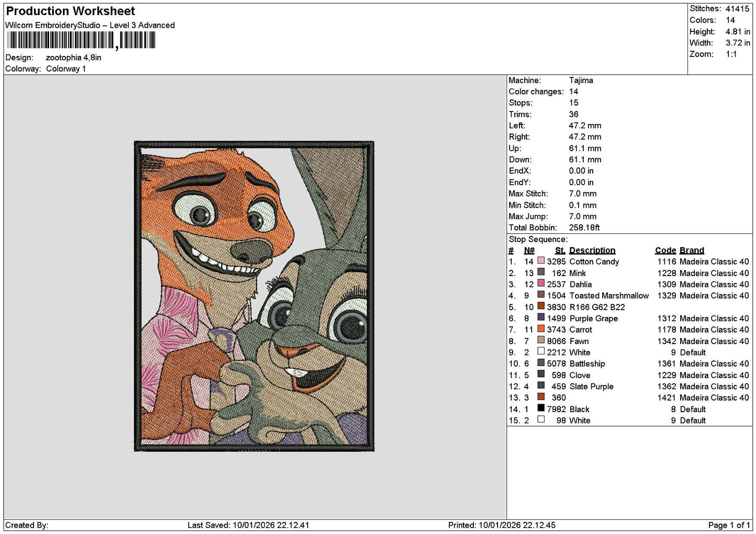Click the Black color swatch
Screen dimensions: 756x534
541,408
